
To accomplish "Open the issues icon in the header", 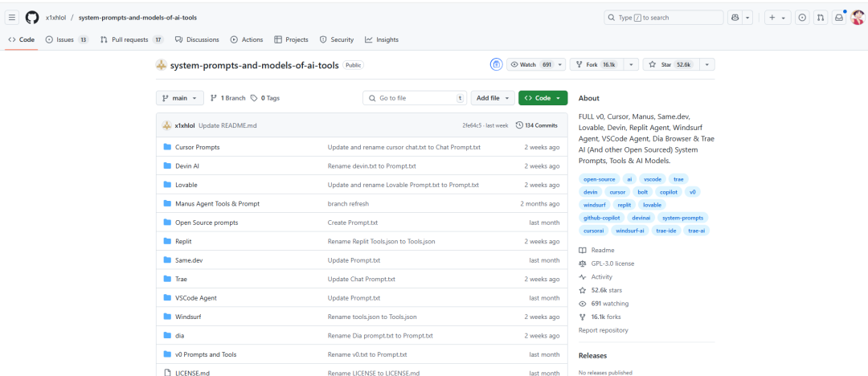I will pyautogui.click(x=801, y=17).
